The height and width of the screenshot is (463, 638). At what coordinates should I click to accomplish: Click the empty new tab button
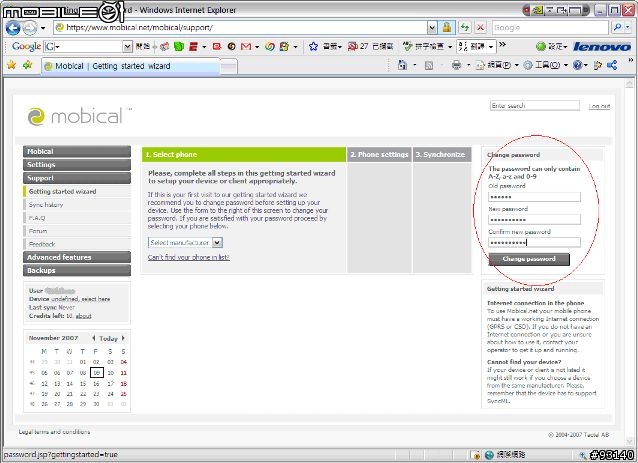point(229,67)
